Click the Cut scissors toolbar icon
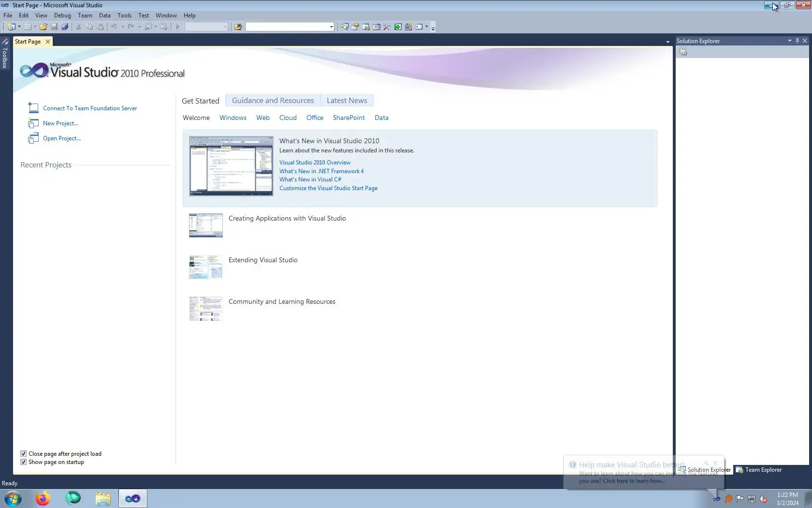 78,27
